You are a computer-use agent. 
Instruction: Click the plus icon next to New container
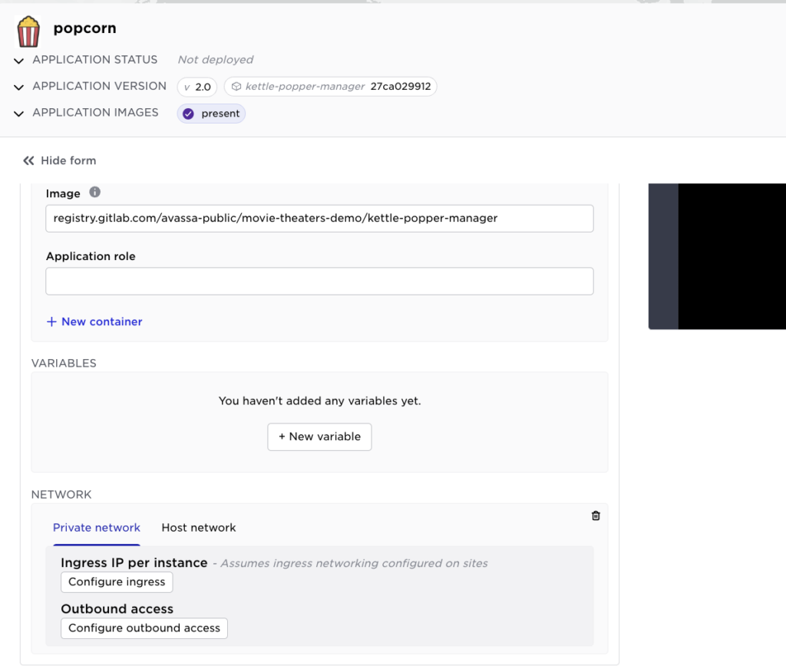pos(53,321)
